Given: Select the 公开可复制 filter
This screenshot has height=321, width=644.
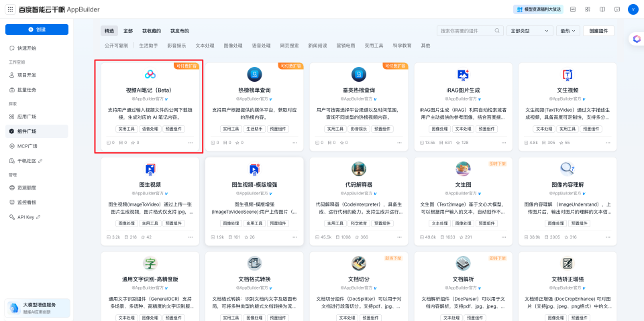Looking at the screenshot, I should click(x=116, y=46).
